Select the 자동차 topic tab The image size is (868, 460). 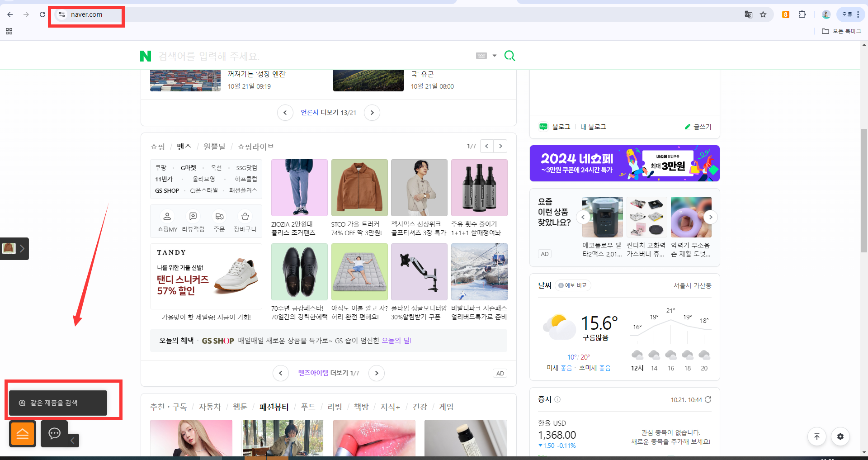[x=210, y=407]
